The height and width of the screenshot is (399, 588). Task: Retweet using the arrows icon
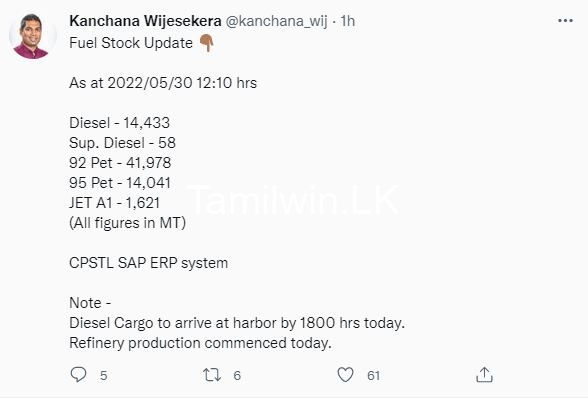click(212, 375)
